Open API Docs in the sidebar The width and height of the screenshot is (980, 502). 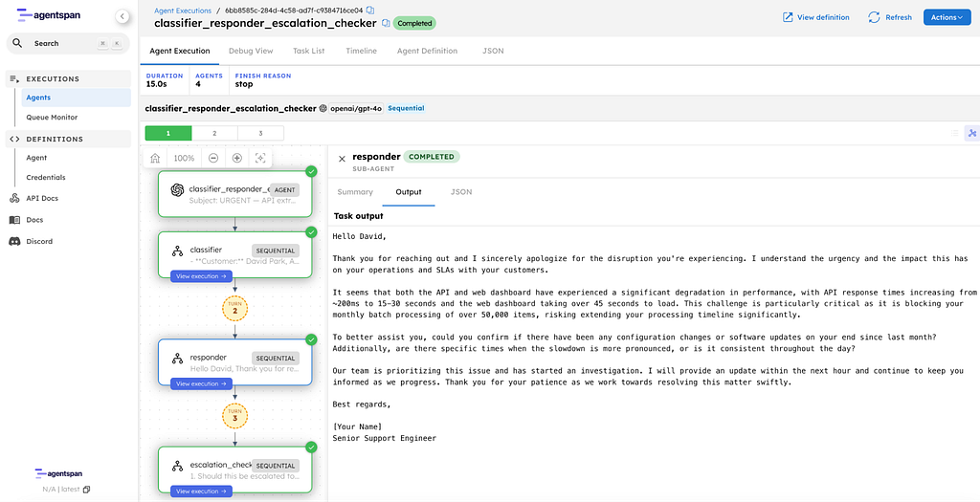point(41,198)
